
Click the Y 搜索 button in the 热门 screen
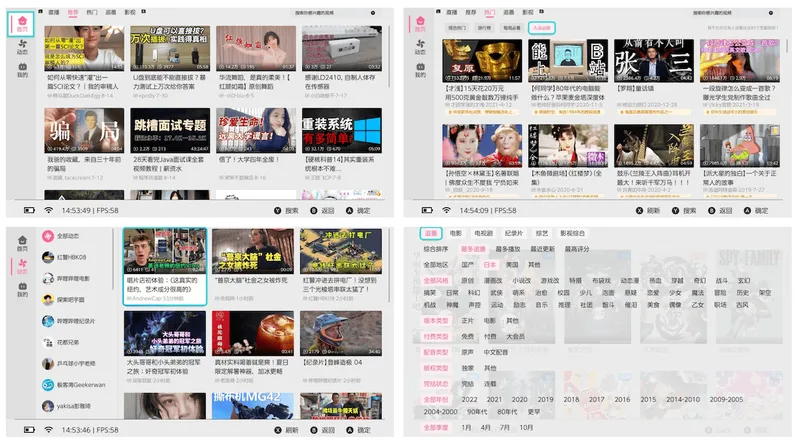click(684, 210)
